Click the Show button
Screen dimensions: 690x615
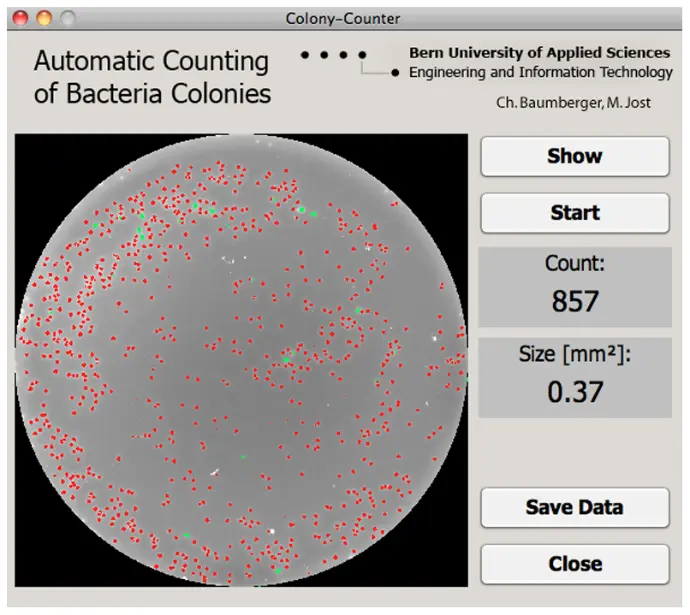pos(575,156)
